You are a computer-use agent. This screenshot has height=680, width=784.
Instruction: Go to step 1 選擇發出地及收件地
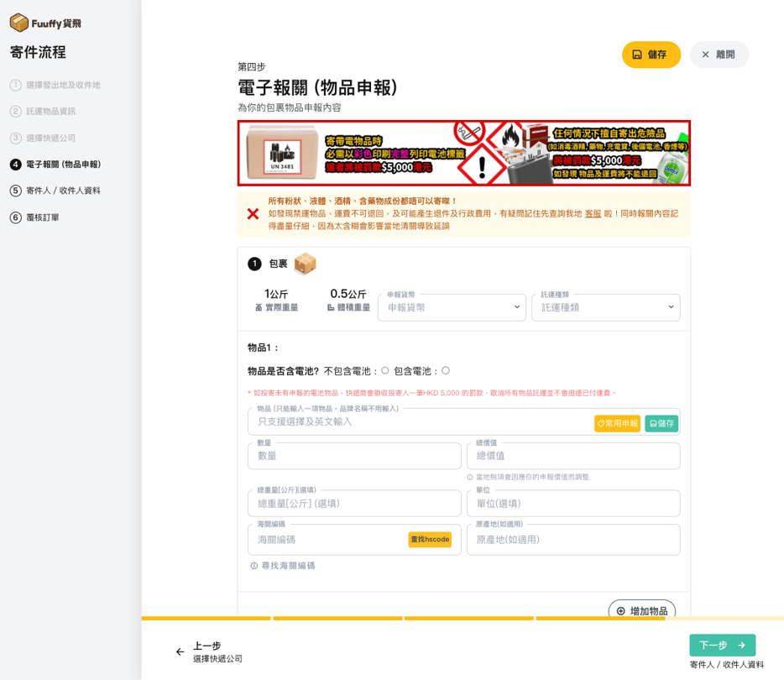click(62, 85)
